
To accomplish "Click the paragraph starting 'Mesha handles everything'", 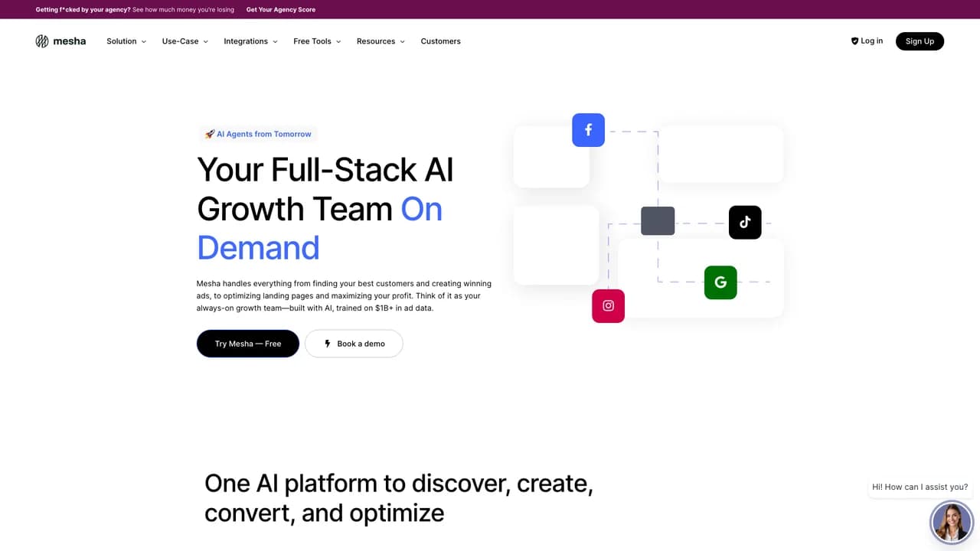I will pos(345,295).
